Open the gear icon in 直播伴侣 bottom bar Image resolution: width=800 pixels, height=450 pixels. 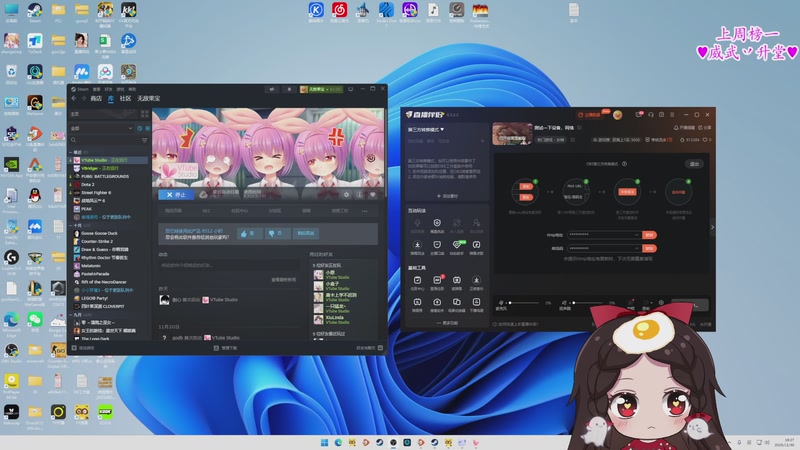tap(661, 303)
